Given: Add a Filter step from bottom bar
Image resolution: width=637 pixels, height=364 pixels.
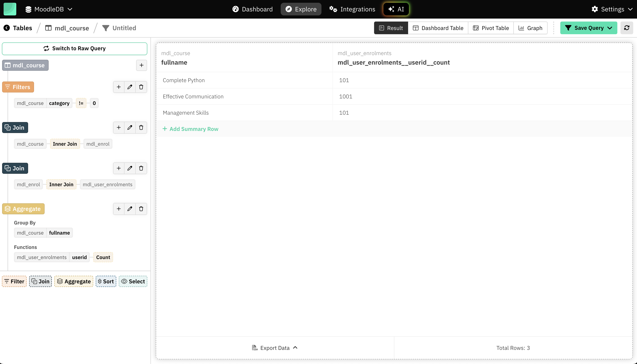Looking at the screenshot, I should (14, 281).
